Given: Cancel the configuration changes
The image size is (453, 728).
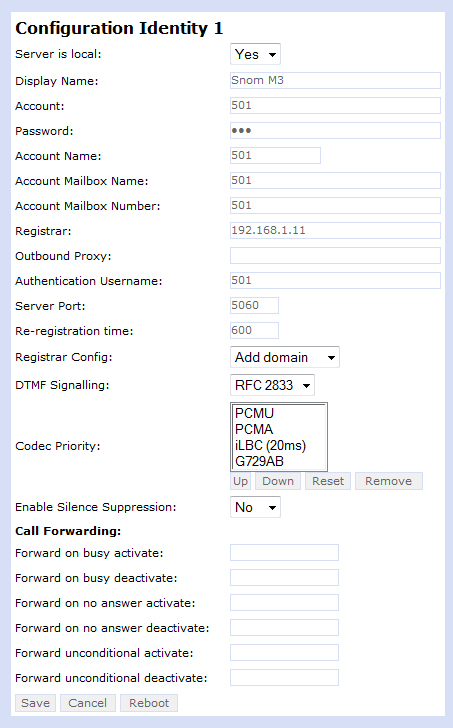Looking at the screenshot, I should [x=88, y=703].
